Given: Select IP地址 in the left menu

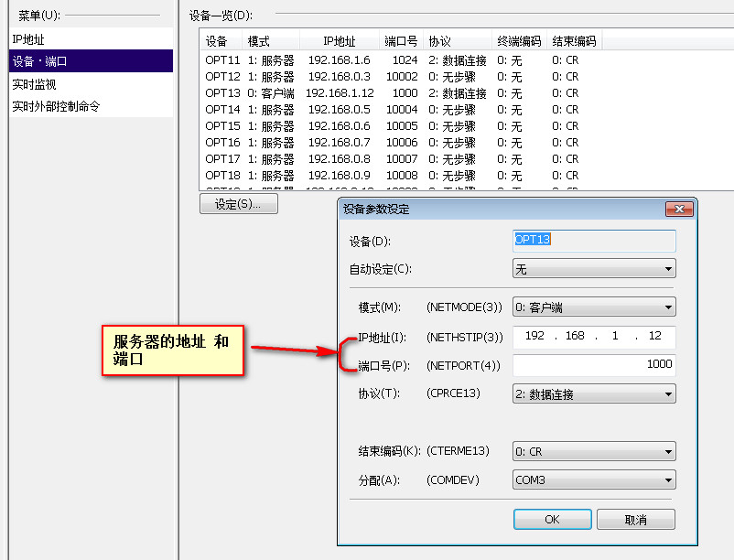Looking at the screenshot, I should (x=90, y=39).
